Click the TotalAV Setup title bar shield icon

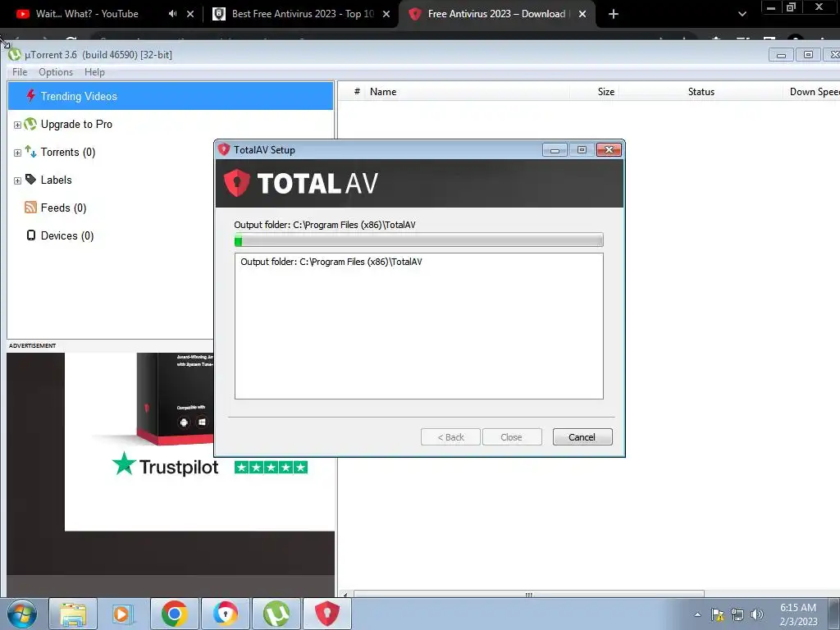click(224, 150)
